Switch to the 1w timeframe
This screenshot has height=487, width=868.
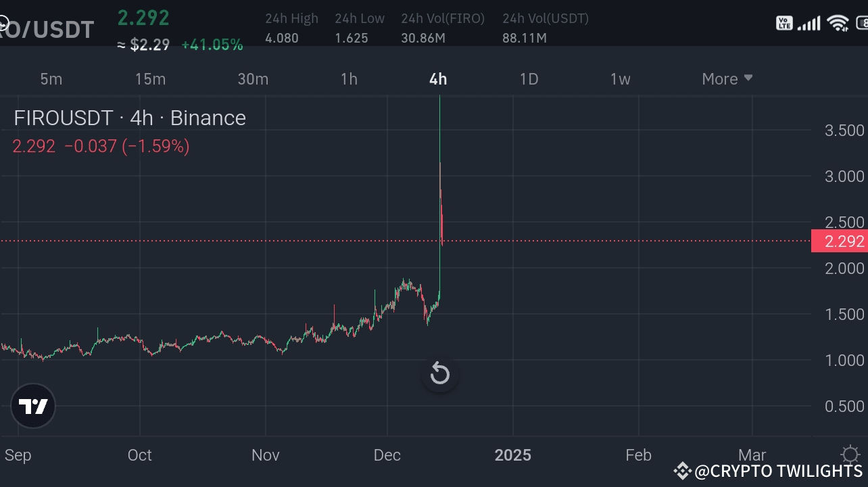tap(620, 78)
